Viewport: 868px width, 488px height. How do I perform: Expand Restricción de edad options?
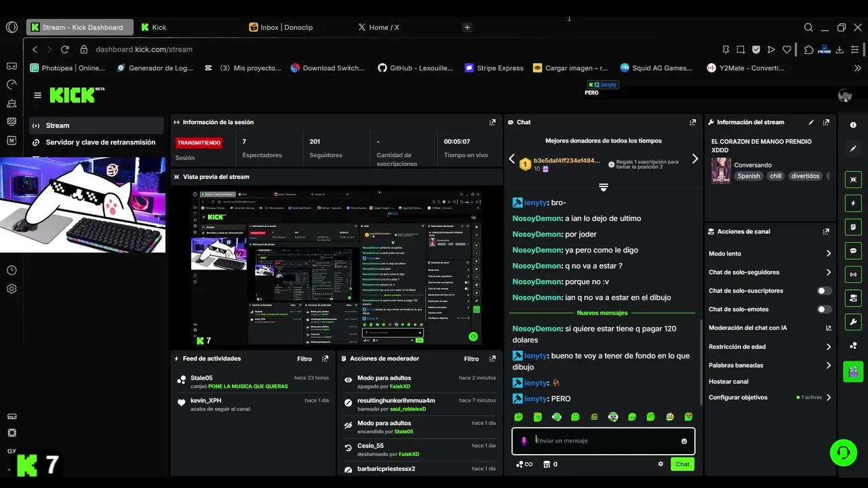point(829,346)
